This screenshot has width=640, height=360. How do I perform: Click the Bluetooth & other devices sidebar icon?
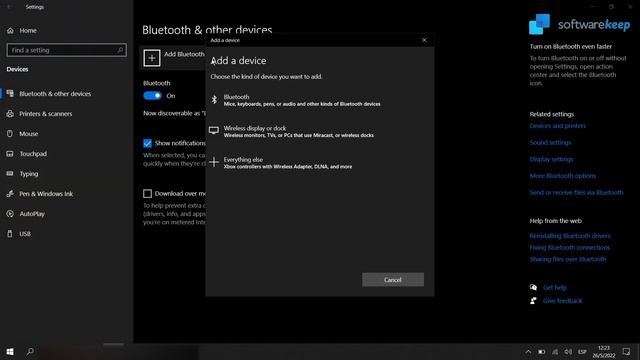point(10,93)
